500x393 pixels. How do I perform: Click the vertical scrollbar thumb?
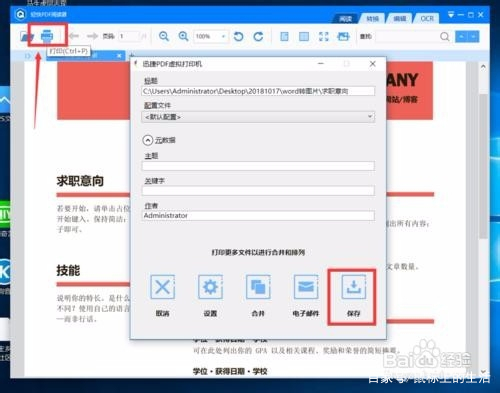483,166
